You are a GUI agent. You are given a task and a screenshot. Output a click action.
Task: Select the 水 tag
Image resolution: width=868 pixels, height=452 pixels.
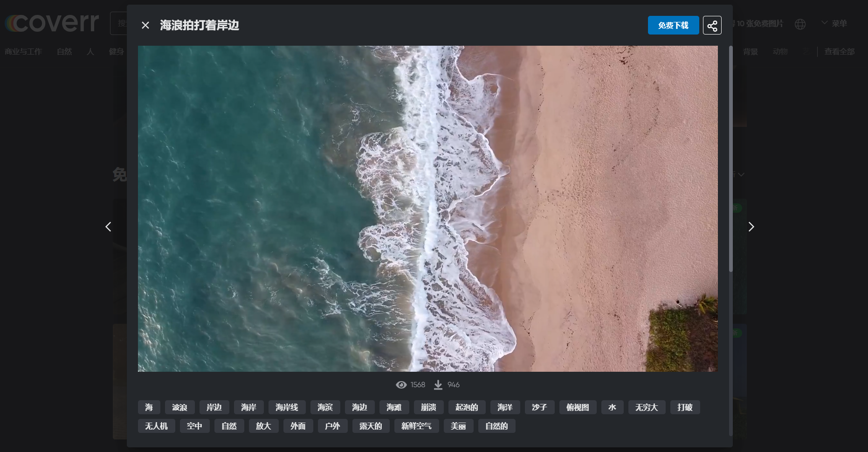(612, 407)
